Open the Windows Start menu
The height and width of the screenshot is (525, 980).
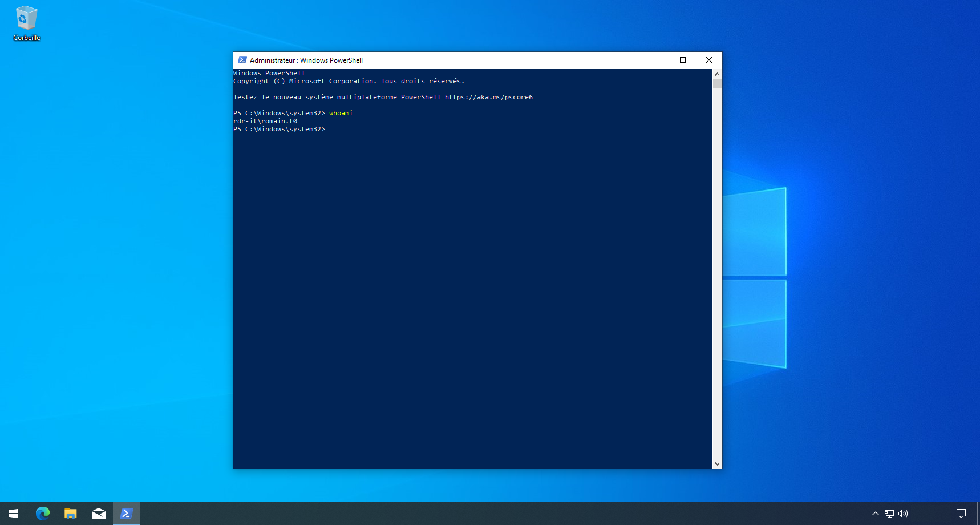(x=14, y=514)
